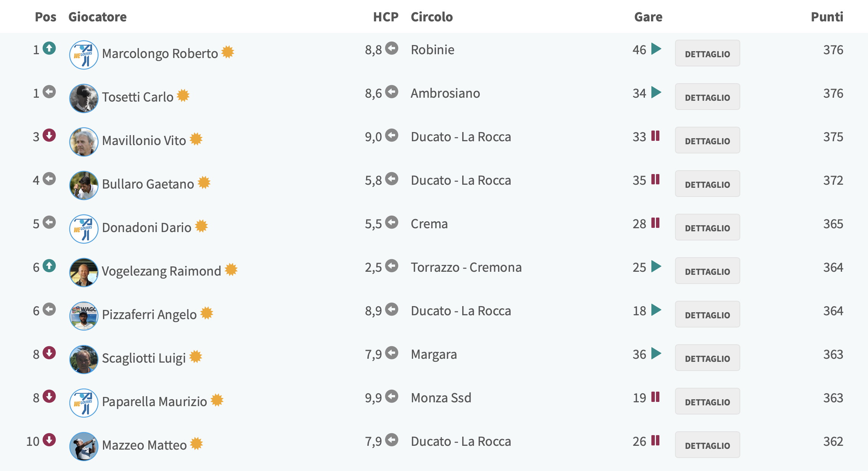Click the grey HCP arrow next to 5,8

coord(391,179)
